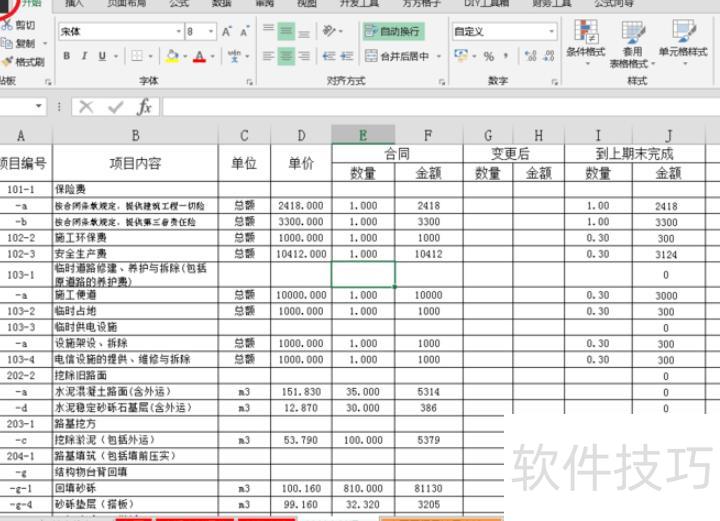Viewport: 720px width, 521px height.
Task: Open font settings dialog launcher
Action: pos(249,82)
